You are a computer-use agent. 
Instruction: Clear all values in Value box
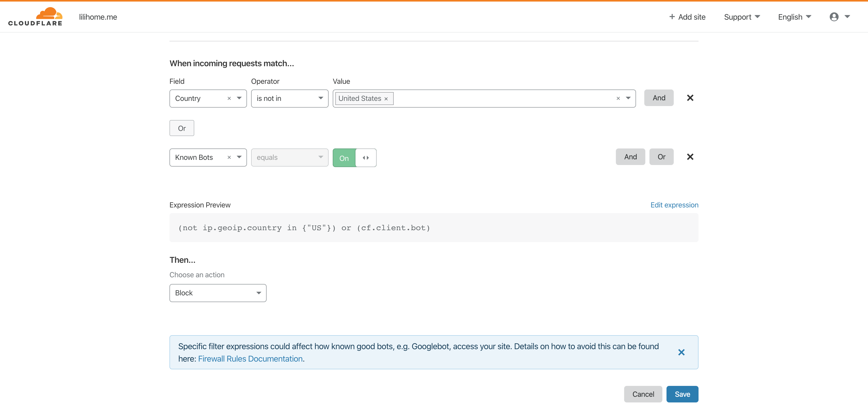click(618, 99)
